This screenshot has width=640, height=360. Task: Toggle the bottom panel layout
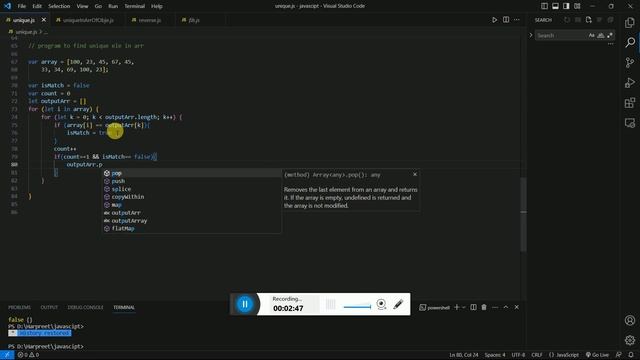(x=556, y=6)
